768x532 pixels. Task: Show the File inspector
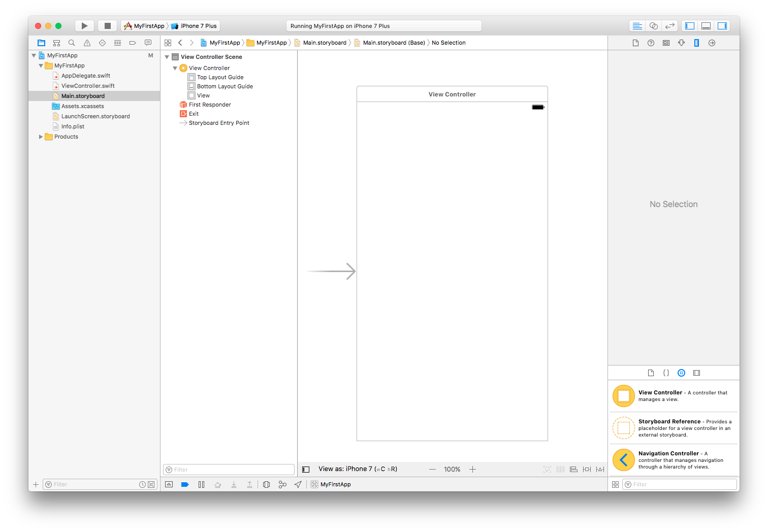[635, 43]
